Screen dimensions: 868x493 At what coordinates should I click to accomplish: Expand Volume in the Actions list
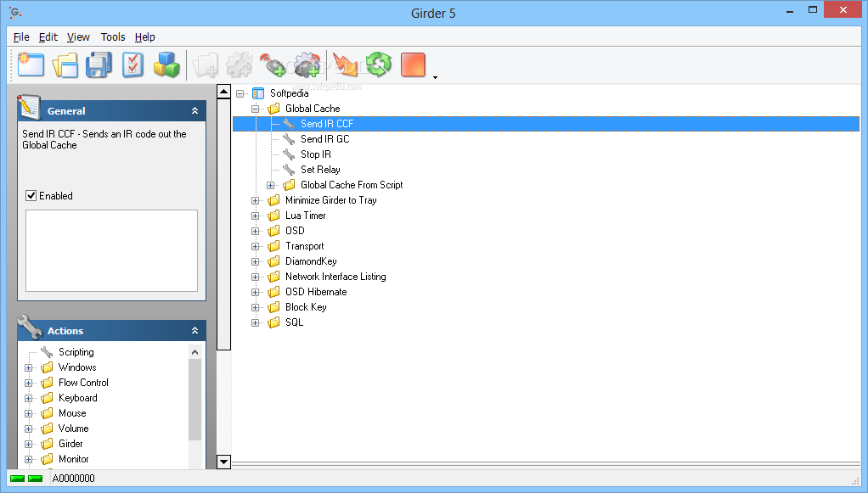[x=28, y=429]
